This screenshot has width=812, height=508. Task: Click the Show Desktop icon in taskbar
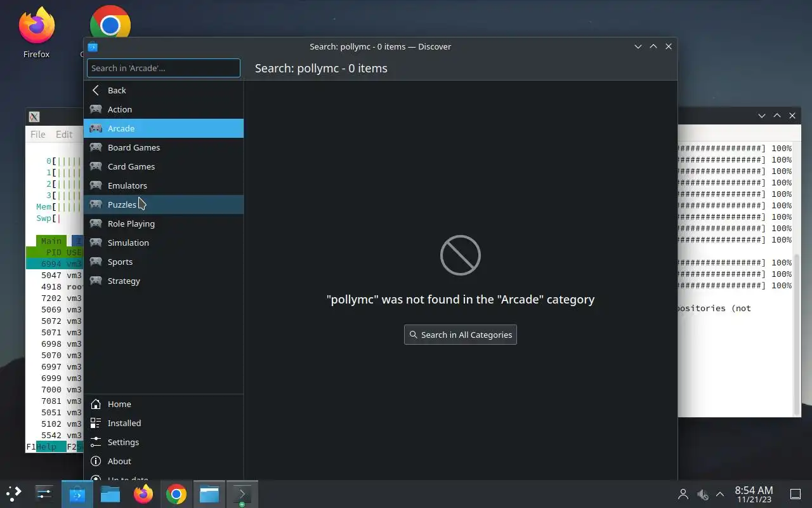795,493
